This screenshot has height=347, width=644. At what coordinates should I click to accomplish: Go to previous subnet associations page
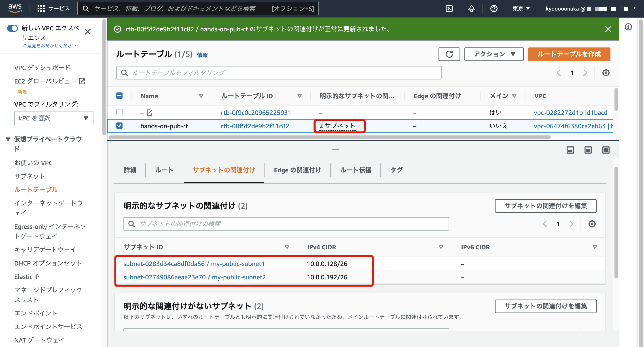coord(545,224)
